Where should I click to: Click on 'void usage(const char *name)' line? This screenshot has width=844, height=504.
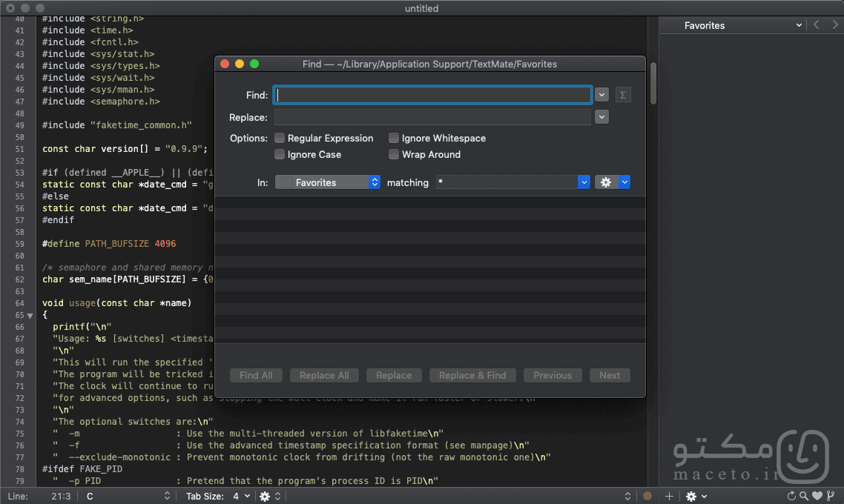click(116, 303)
